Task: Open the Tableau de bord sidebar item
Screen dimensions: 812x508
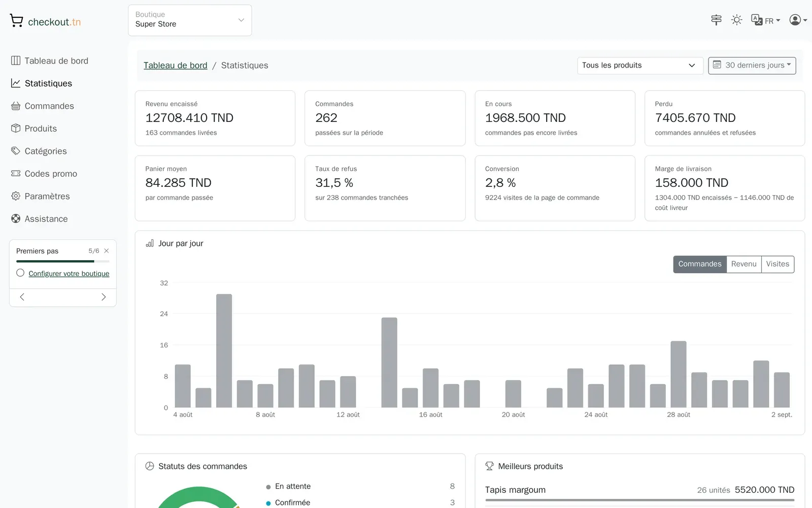Action: 50,61
